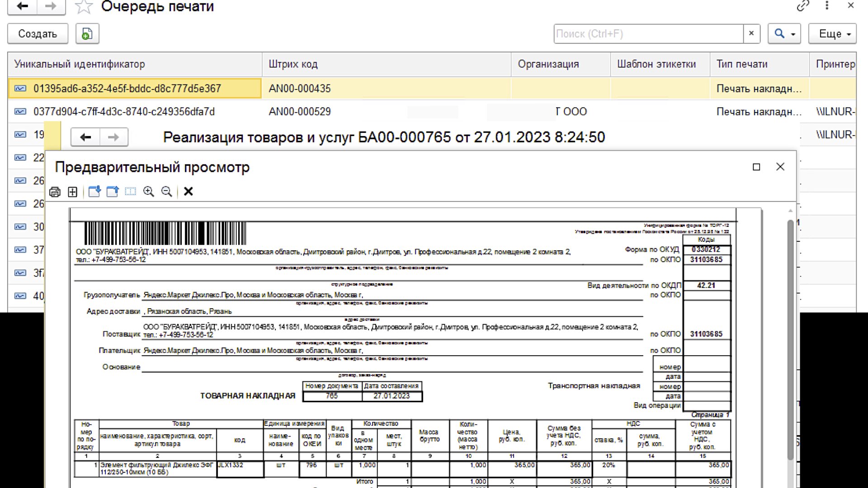Zoom in on the preview document

(149, 192)
